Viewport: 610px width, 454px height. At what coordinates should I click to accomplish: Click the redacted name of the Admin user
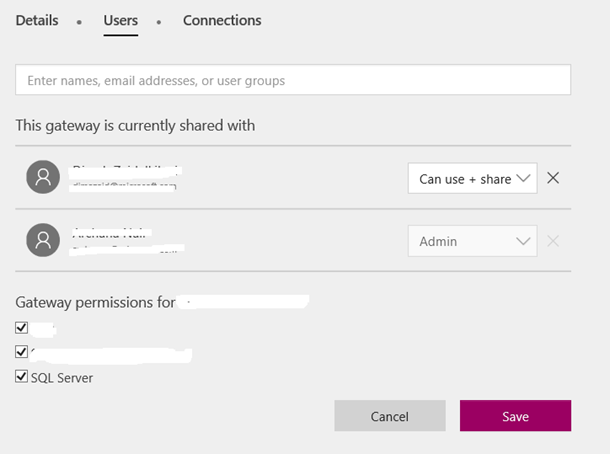click(x=112, y=232)
